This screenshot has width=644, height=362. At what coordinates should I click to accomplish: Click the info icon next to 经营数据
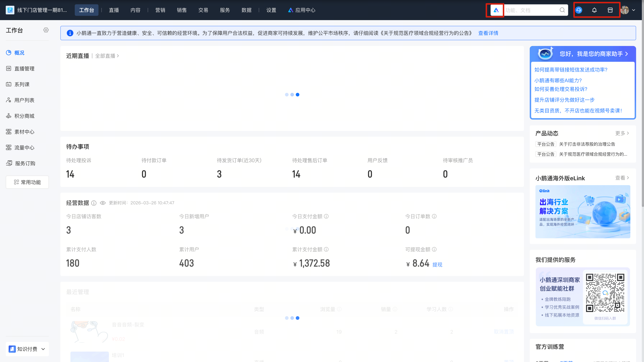point(94,203)
